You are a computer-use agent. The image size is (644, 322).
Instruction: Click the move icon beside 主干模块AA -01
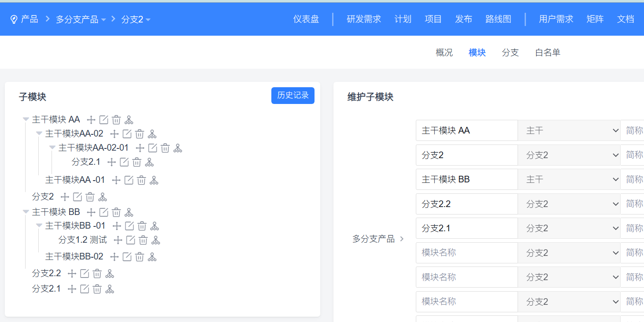(116, 180)
